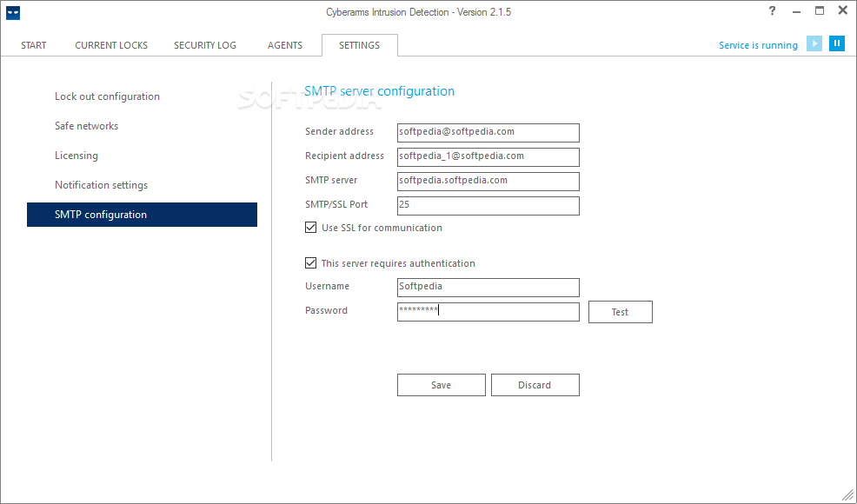The image size is (857, 504).
Task: Discard the SMTP changes
Action: click(535, 385)
